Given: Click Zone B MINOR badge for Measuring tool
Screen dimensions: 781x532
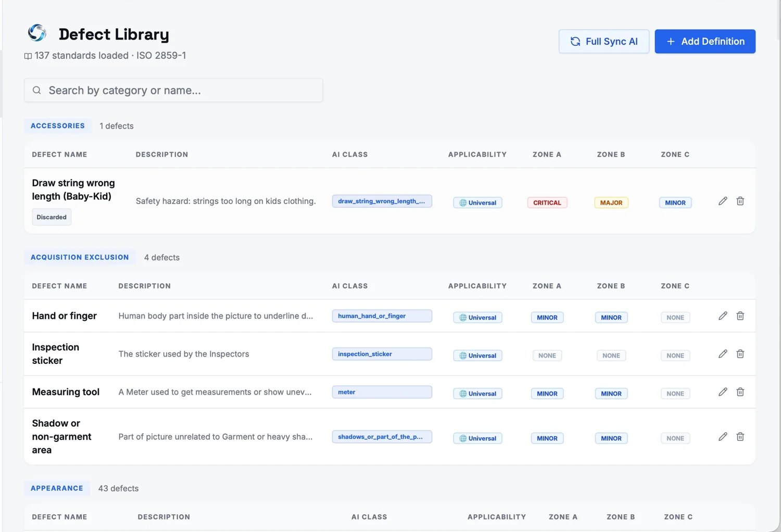Looking at the screenshot, I should click(611, 393).
